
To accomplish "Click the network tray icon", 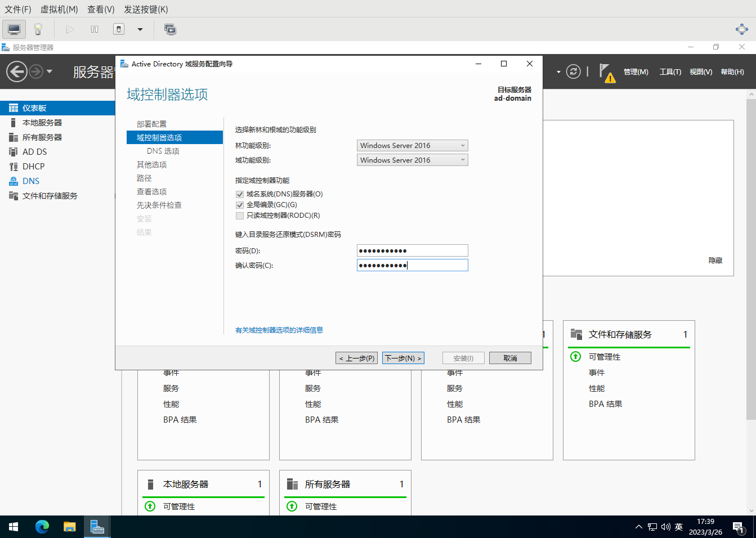I will click(652, 527).
